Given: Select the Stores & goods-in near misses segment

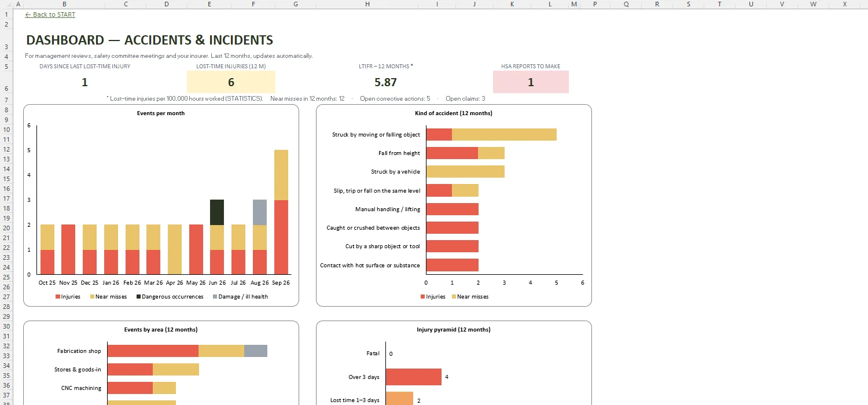Looking at the screenshot, I should pyautogui.click(x=176, y=369).
